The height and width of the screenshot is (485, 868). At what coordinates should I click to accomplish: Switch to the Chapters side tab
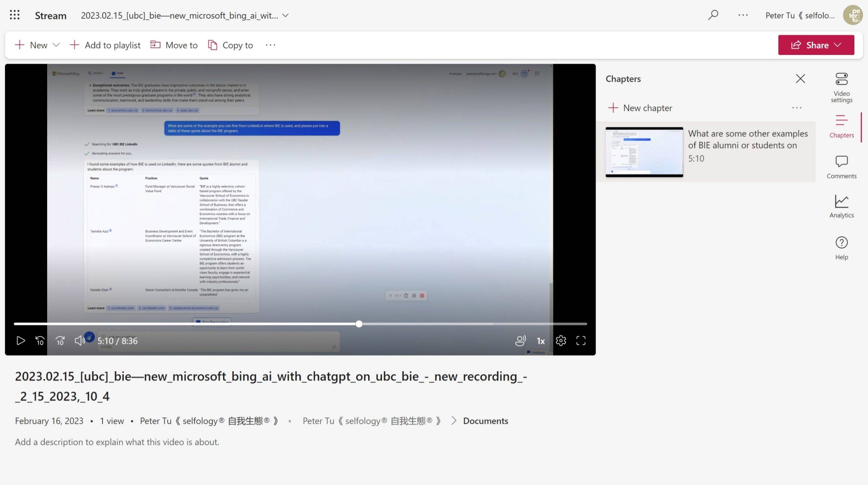pyautogui.click(x=841, y=127)
